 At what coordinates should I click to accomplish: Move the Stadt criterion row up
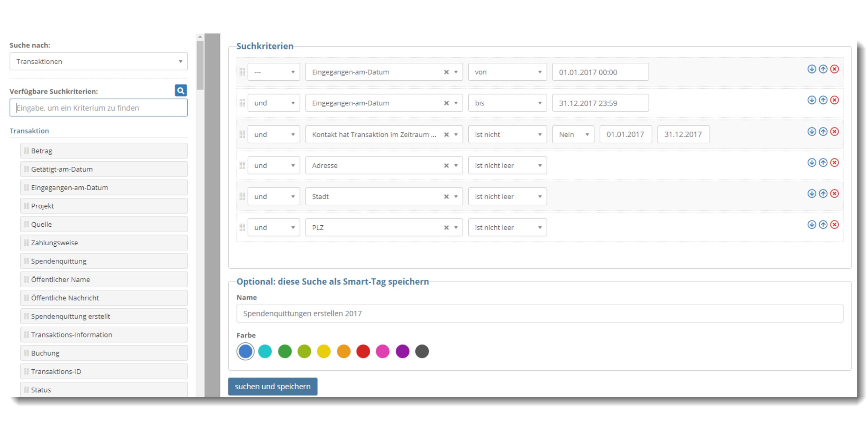pos(823,193)
